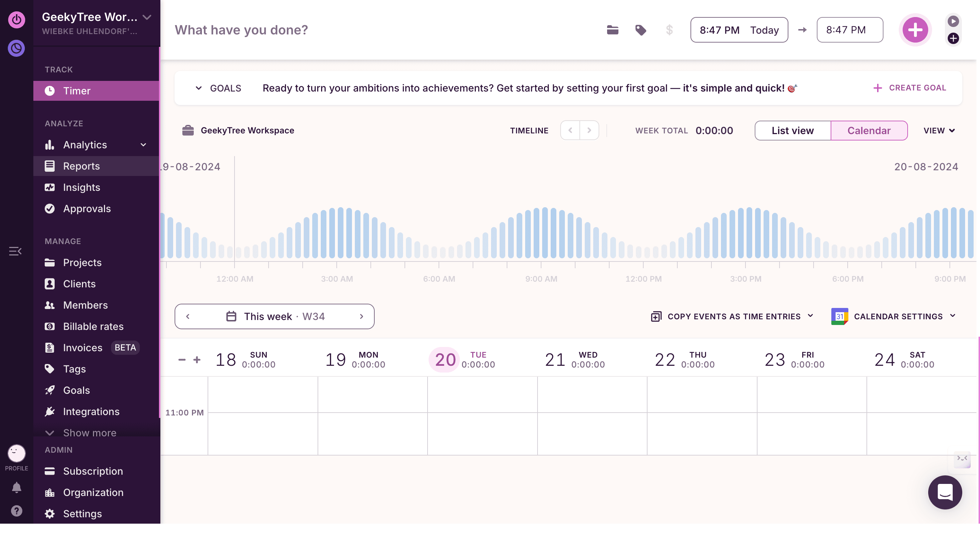Zoom in calendar with plus control
The image size is (980, 535).
point(197,360)
